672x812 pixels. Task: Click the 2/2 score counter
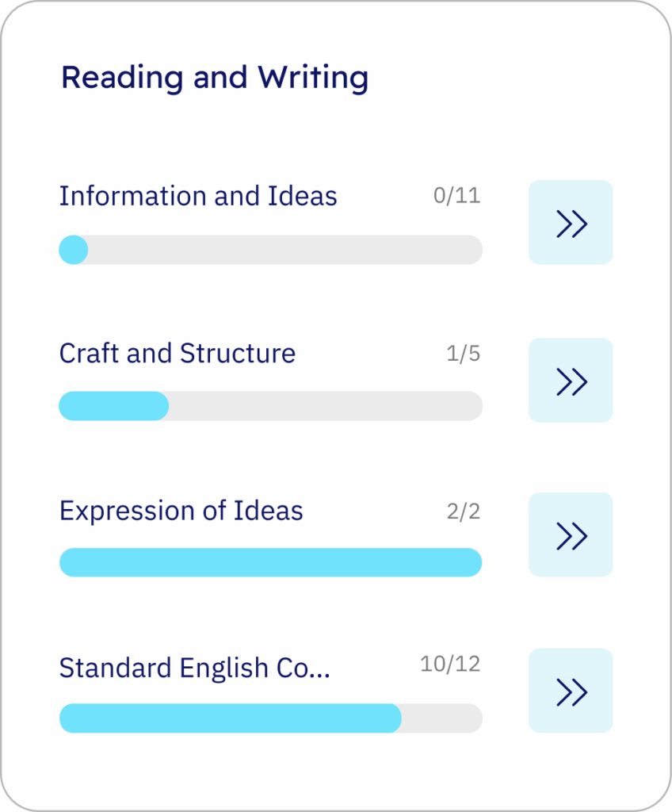(x=464, y=511)
